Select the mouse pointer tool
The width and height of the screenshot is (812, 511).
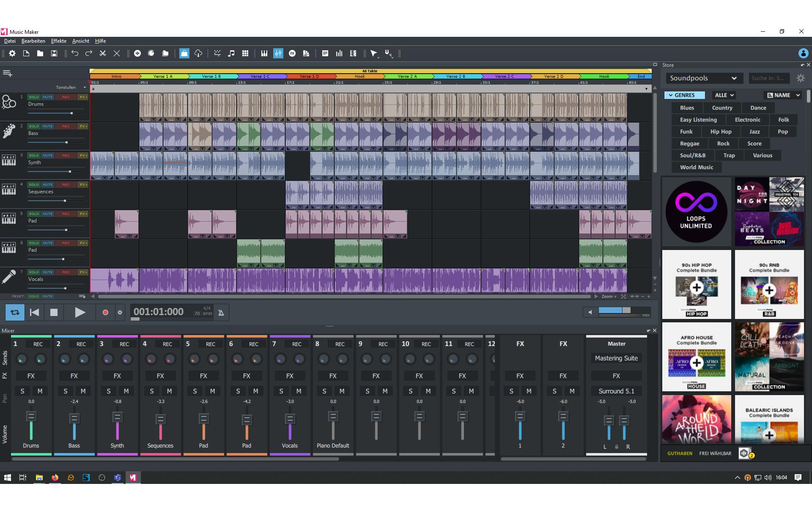coord(374,53)
